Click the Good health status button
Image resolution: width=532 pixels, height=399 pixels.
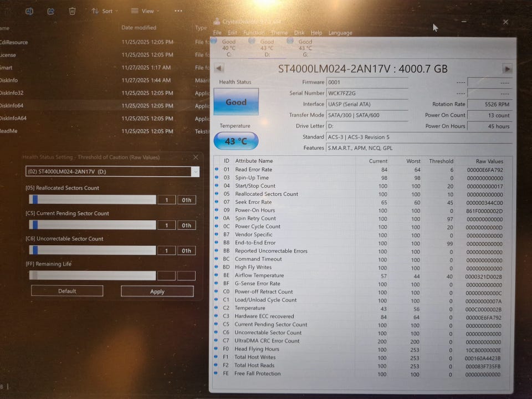(x=236, y=102)
